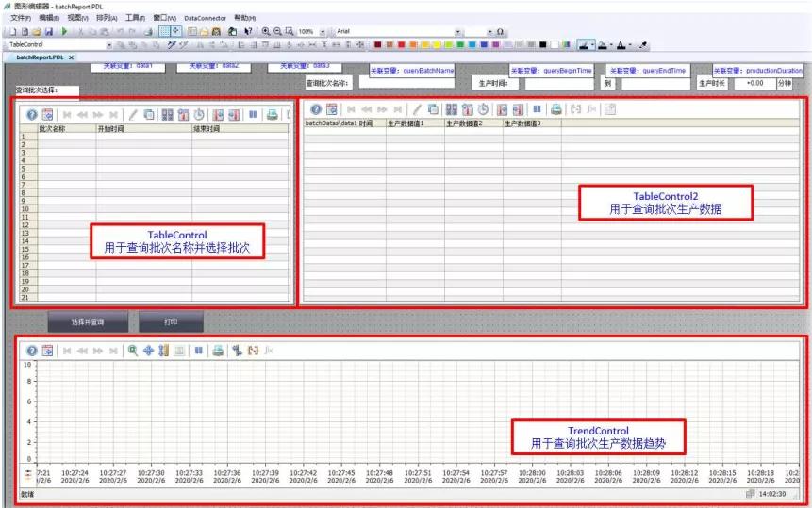
Task: Click the queryEndTime variable label
Action: 648,71
